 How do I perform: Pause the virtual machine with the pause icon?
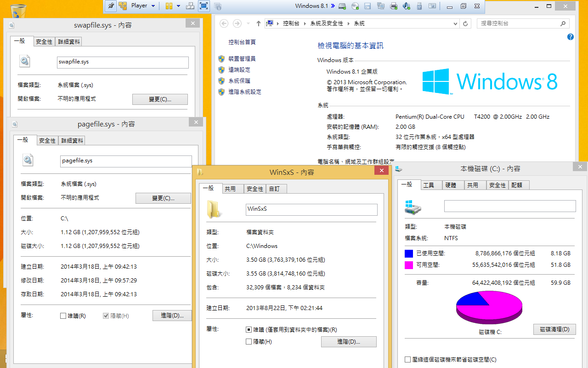pos(169,6)
